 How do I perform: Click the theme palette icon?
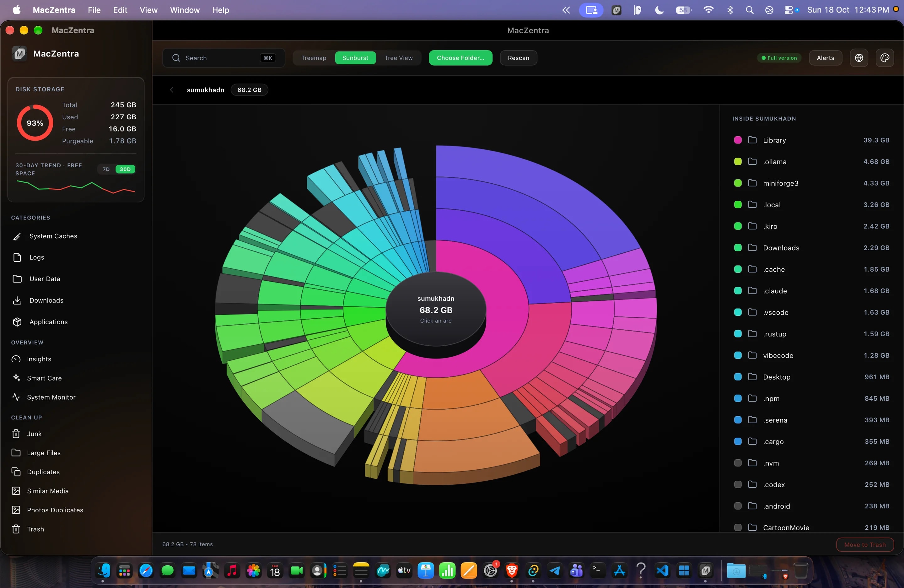885,58
